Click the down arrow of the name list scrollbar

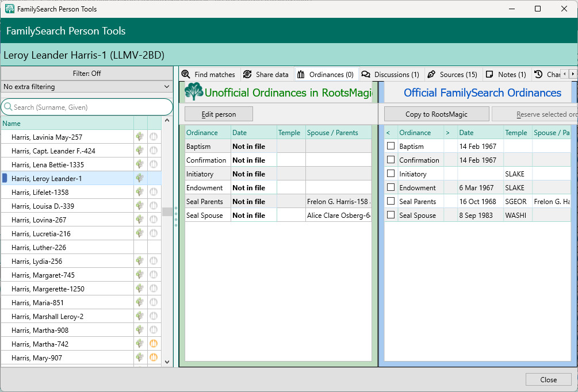pos(167,362)
